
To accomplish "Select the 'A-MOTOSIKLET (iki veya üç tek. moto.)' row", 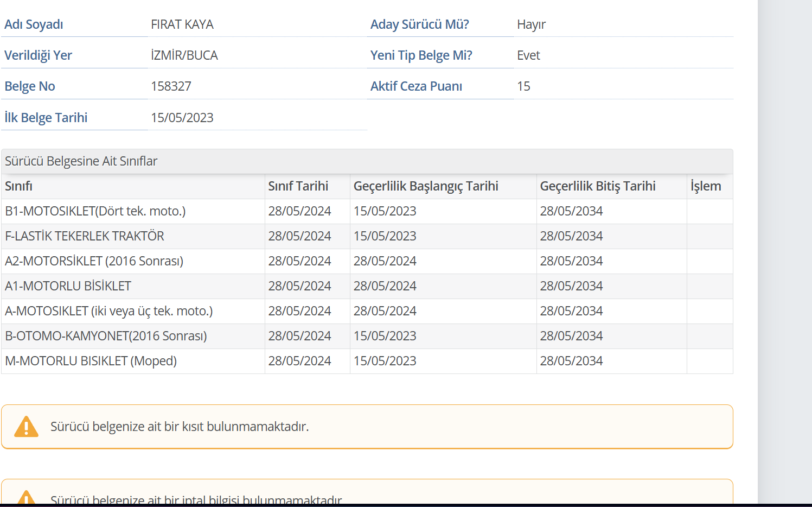I will tap(367, 311).
